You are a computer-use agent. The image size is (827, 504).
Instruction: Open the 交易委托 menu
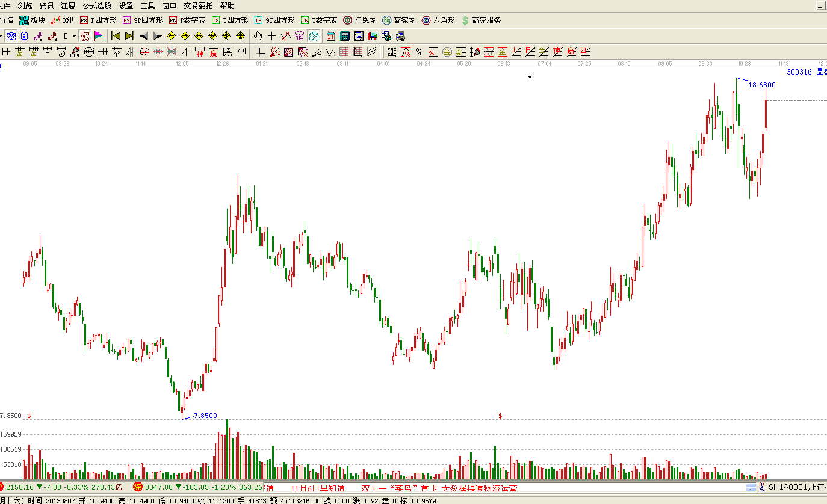[198, 6]
